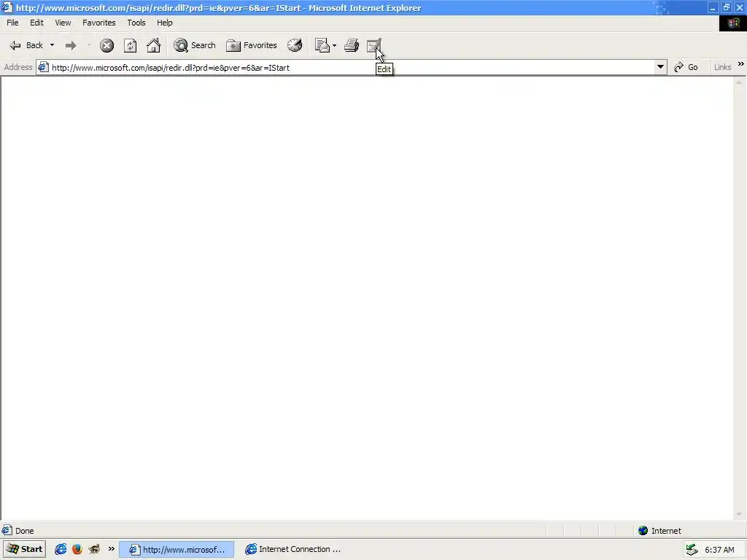Viewport: 747px width, 560px height.
Task: Click the Windows flag throbber icon
Action: point(732,23)
